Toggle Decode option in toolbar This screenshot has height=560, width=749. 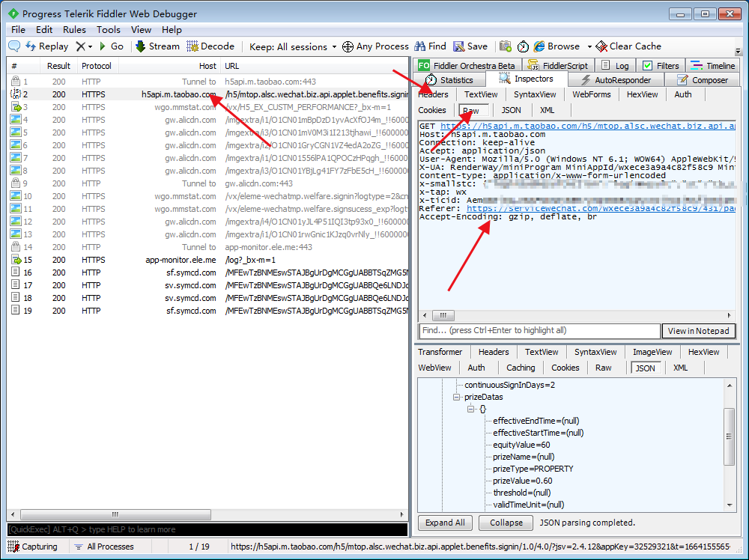click(210, 46)
